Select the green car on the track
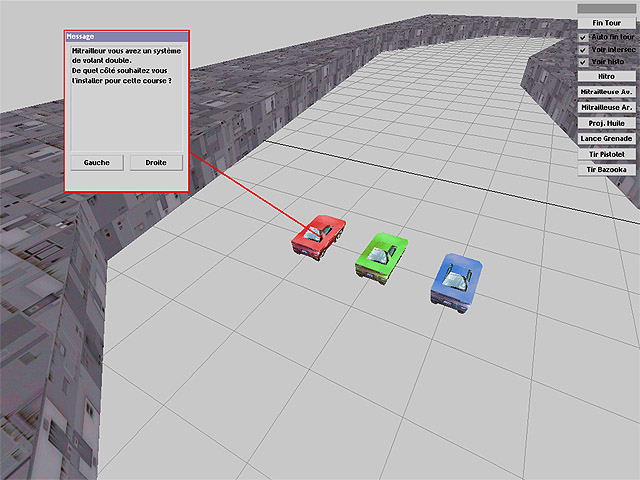The image size is (640, 480). click(x=380, y=254)
